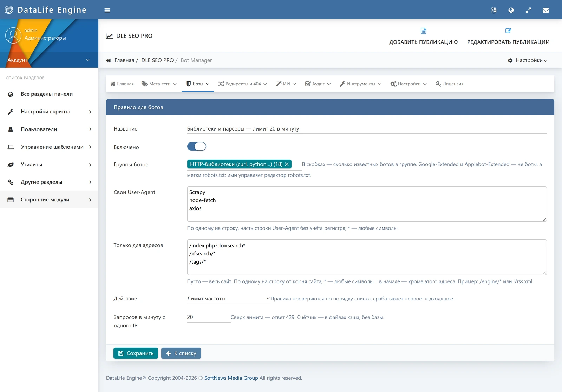This screenshot has height=392, width=562.
Task: Click the wrench icon beside Настройки скрипта
Action: pos(11,112)
